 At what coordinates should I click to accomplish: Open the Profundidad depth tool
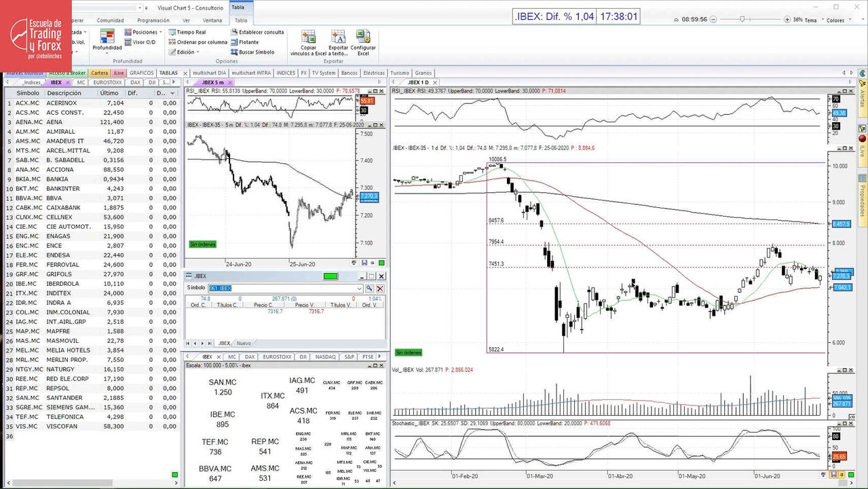coord(107,41)
